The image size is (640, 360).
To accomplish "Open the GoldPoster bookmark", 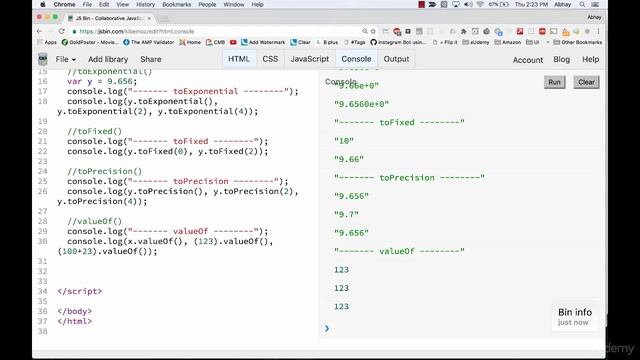I will coord(89,42).
